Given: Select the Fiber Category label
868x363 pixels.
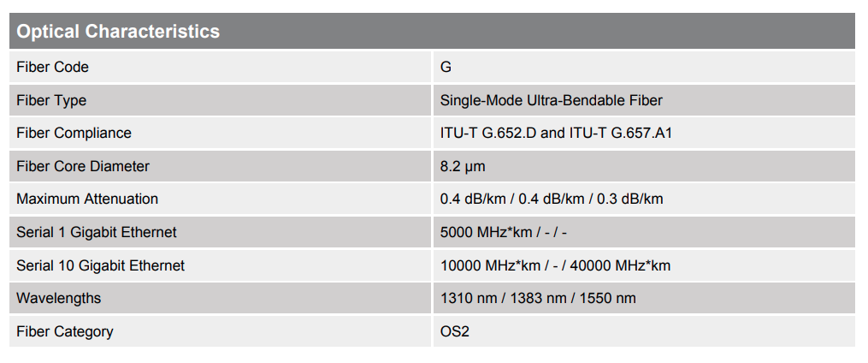Looking at the screenshot, I should [64, 331].
